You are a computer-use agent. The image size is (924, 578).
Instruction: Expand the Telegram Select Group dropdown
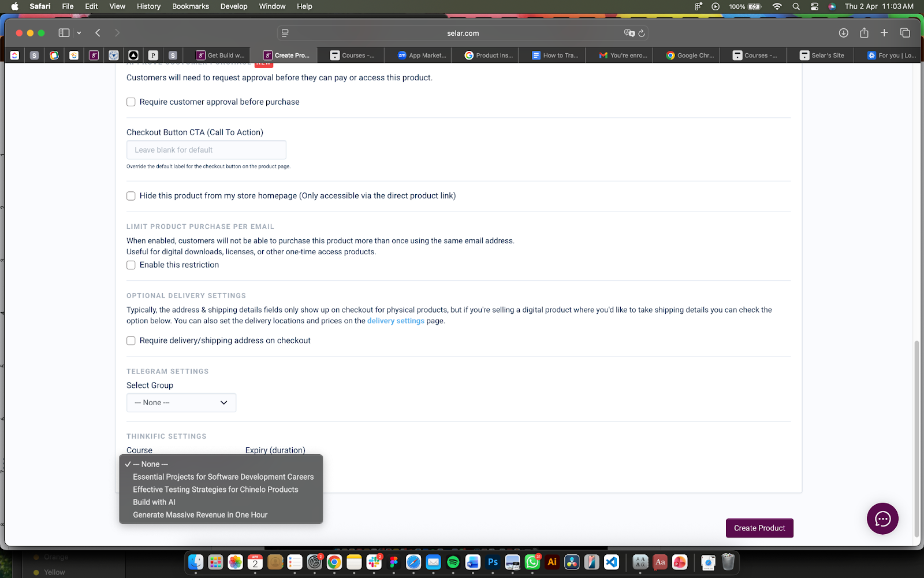pos(181,403)
